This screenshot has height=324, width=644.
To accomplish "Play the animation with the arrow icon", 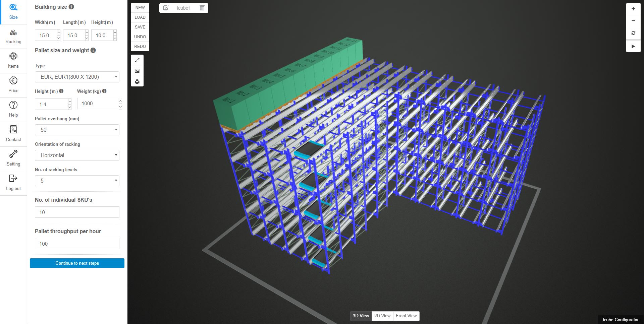I will point(633,46).
